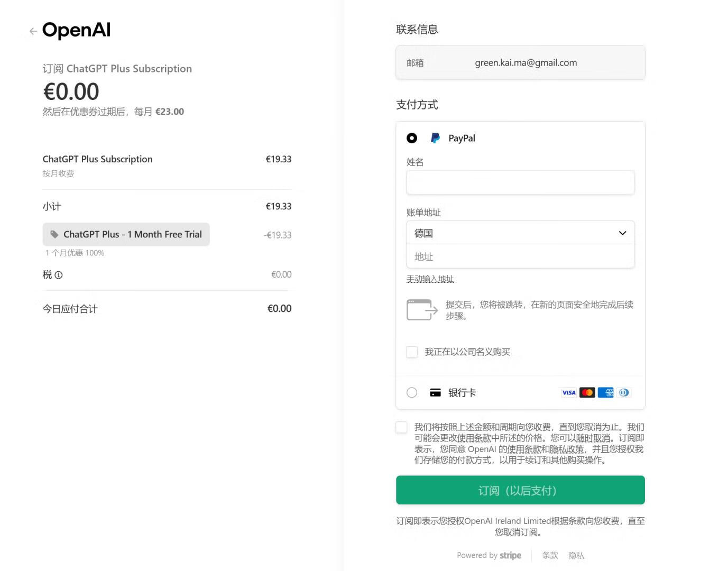728x571 pixels.
Task: Click the Mastercard logo
Action: click(x=587, y=393)
